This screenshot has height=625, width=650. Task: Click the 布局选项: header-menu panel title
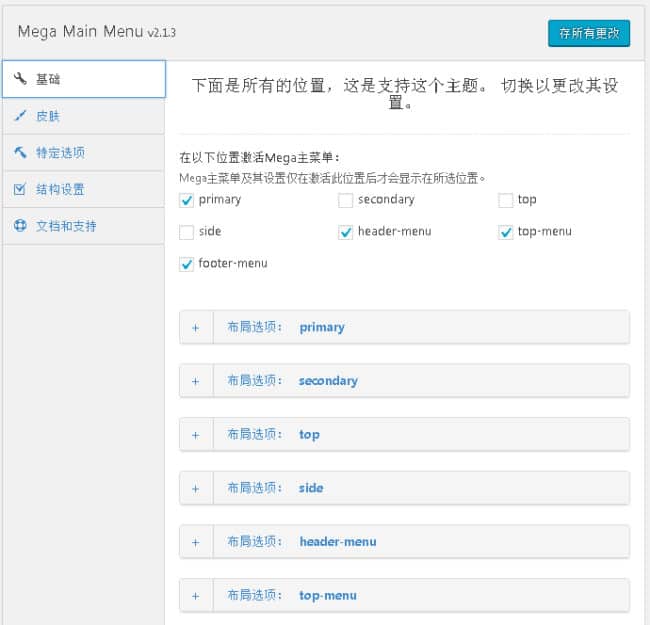(x=302, y=542)
